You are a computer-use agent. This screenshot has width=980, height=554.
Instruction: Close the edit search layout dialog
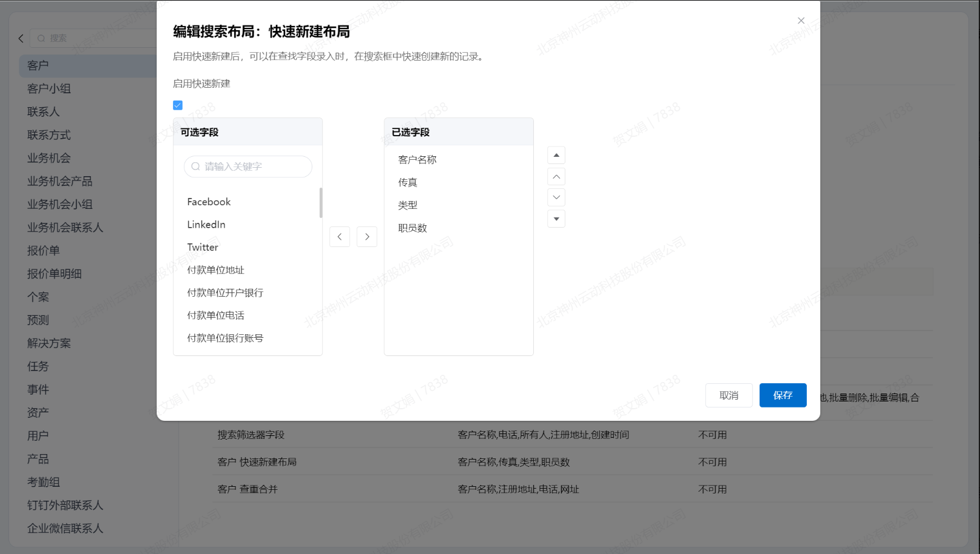pyautogui.click(x=801, y=21)
